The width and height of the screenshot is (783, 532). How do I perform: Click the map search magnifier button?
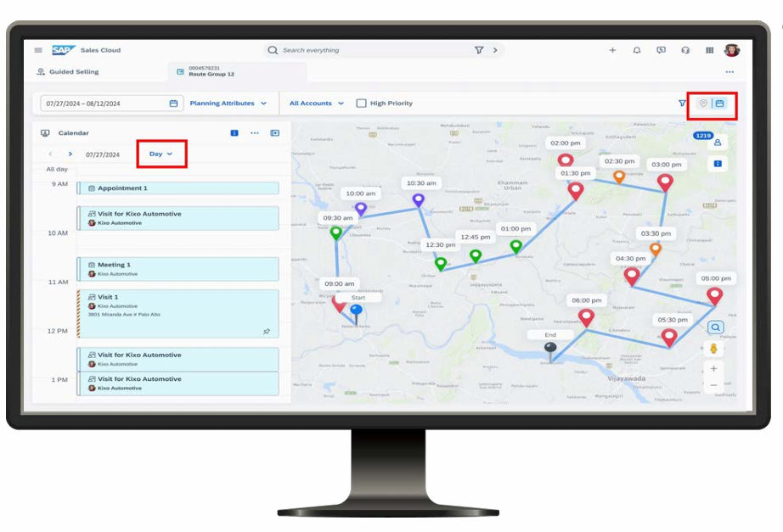pos(716,328)
